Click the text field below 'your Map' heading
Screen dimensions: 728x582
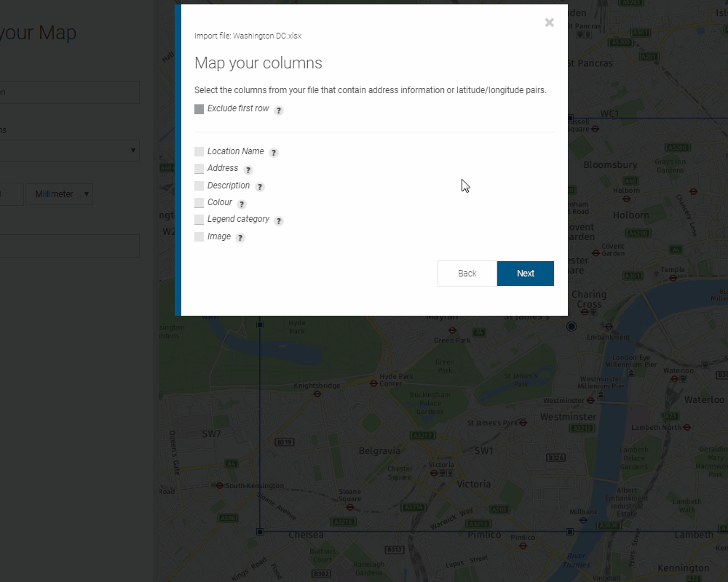tap(70, 92)
